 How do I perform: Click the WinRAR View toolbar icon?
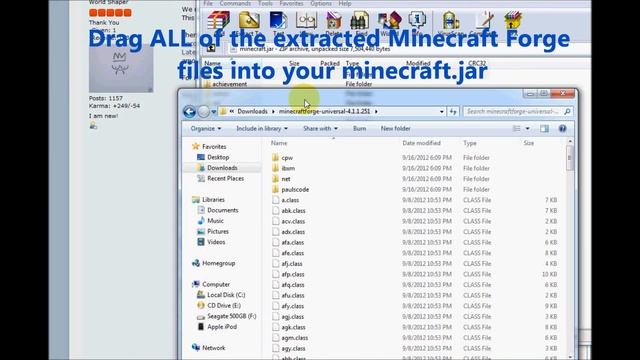(x=306, y=20)
